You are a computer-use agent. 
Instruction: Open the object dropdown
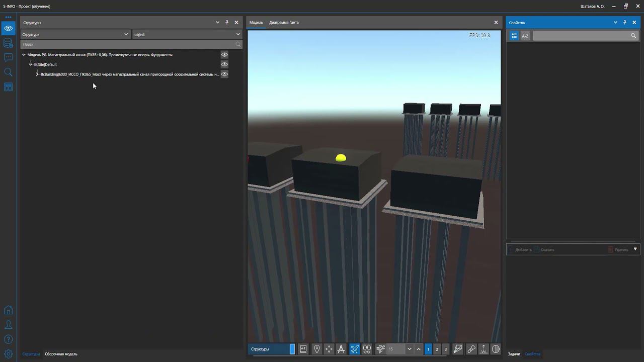187,34
